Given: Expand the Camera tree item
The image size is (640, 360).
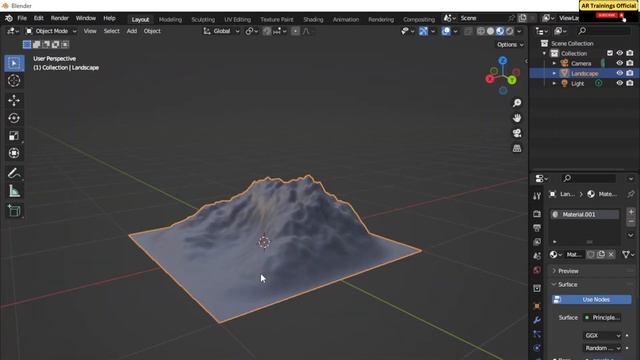Looking at the screenshot, I should tap(554, 63).
